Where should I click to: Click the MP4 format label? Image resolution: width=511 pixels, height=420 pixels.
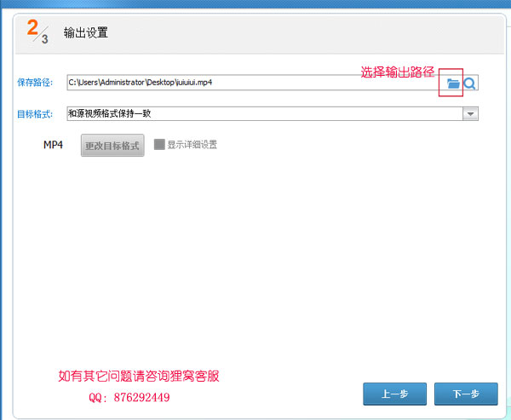tap(53, 145)
